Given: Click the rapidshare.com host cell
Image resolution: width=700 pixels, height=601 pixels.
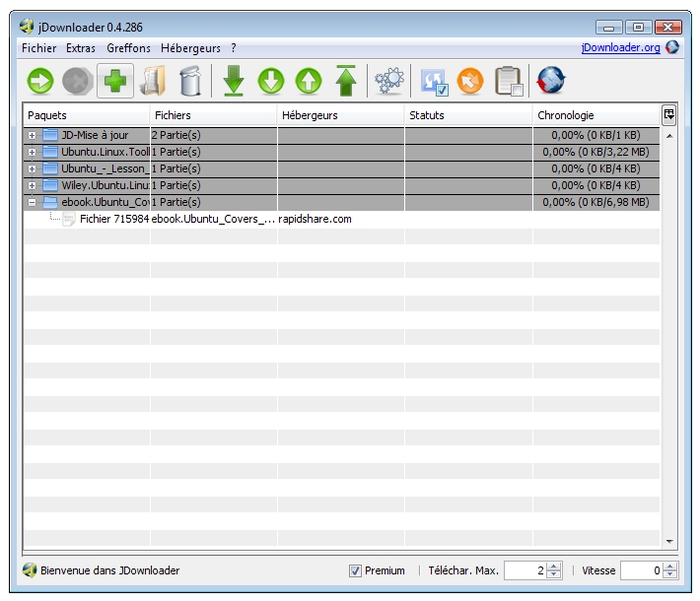Looking at the screenshot, I should point(340,219).
